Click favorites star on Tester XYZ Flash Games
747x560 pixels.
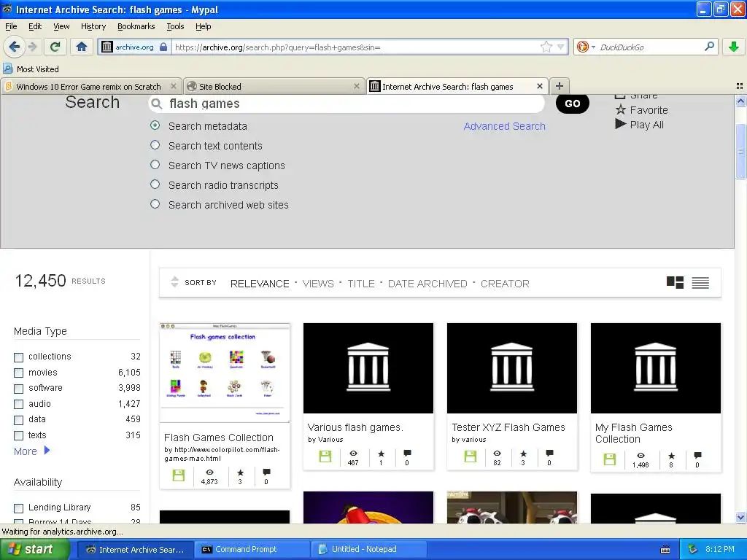coord(523,454)
